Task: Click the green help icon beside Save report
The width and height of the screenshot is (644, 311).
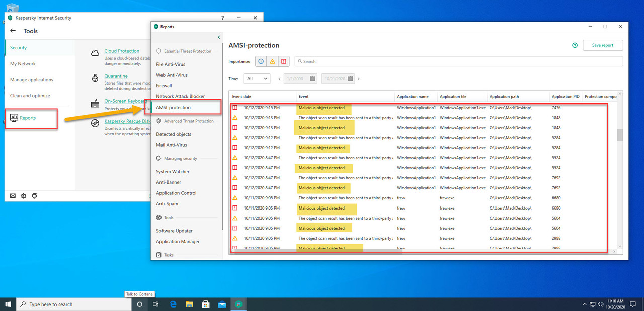Action: (575, 45)
